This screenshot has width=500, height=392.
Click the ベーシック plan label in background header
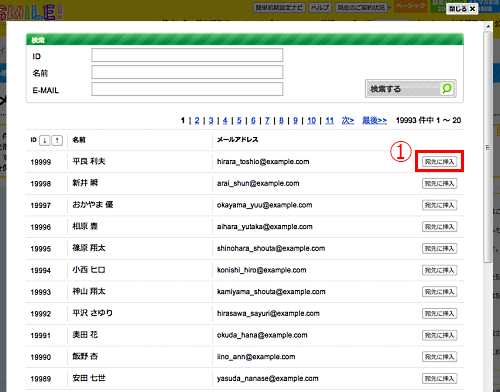point(411,6)
